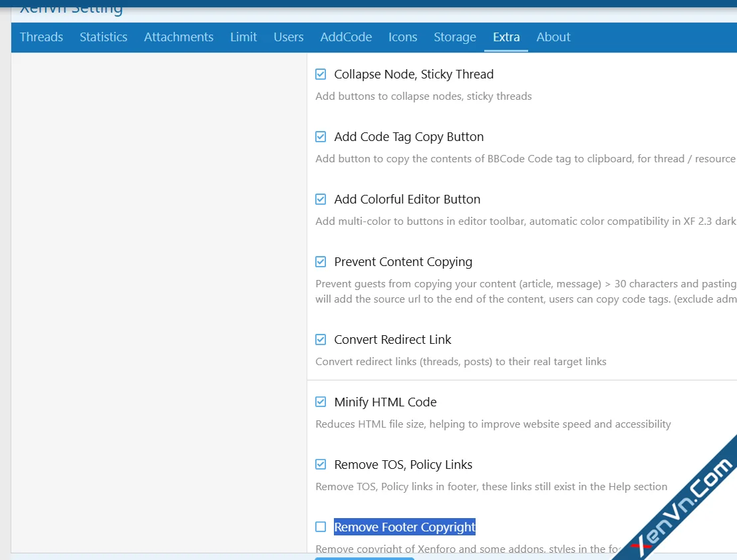The width and height of the screenshot is (737, 560).
Task: Switch to the Statistics tab
Action: pyautogui.click(x=103, y=37)
